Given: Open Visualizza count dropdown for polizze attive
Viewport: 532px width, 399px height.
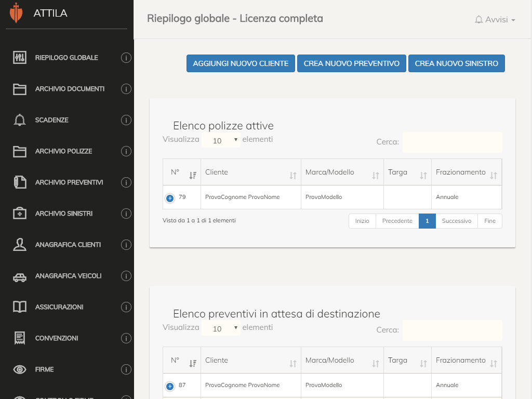Looking at the screenshot, I should click(x=221, y=140).
